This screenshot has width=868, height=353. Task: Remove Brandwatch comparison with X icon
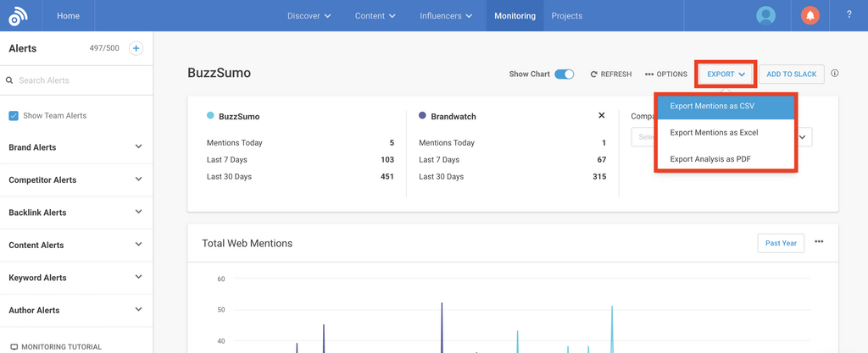602,115
